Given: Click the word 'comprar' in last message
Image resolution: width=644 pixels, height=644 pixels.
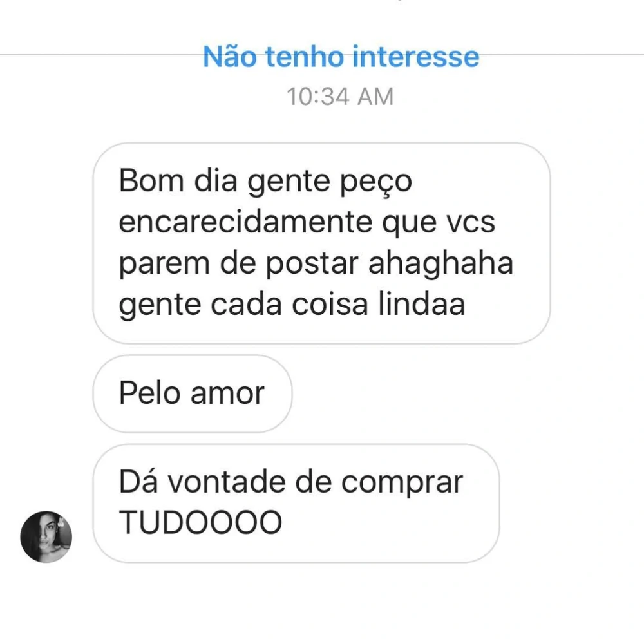Looking at the screenshot, I should pos(402,483).
